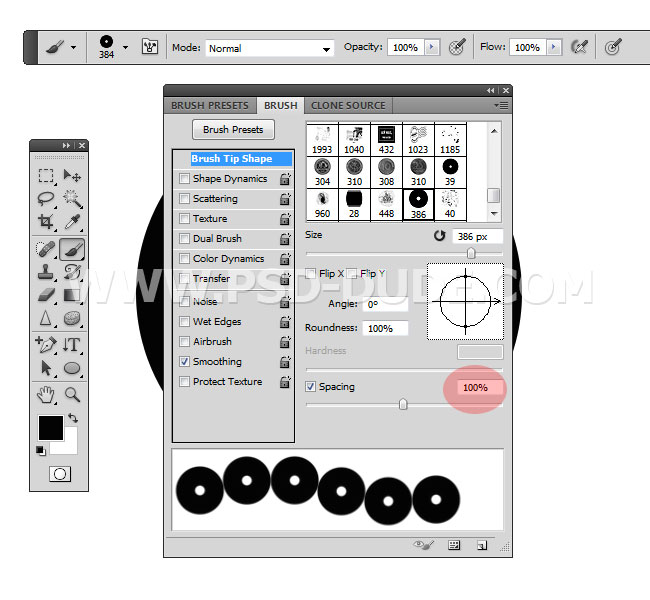Uncheck Smoothing checkbox

coord(184,361)
